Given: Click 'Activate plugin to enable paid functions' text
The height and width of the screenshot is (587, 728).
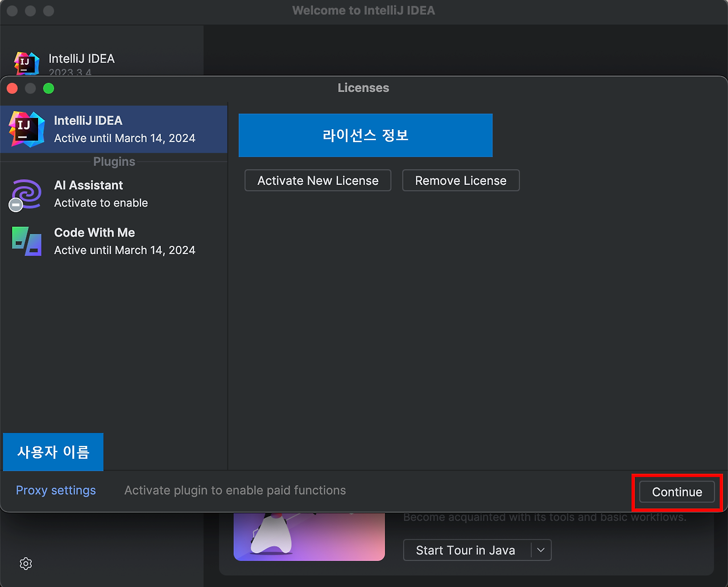Looking at the screenshot, I should (235, 490).
